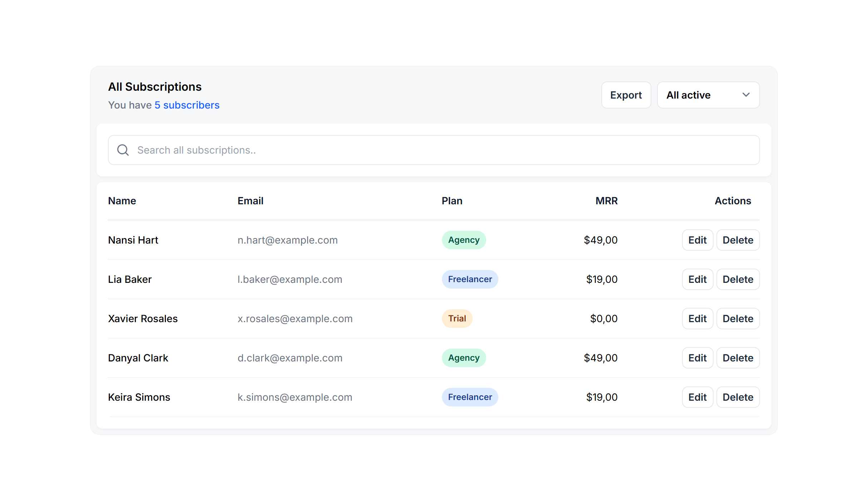Open the 5 subscribers link
Screen dimensions: 868x500
point(187,105)
